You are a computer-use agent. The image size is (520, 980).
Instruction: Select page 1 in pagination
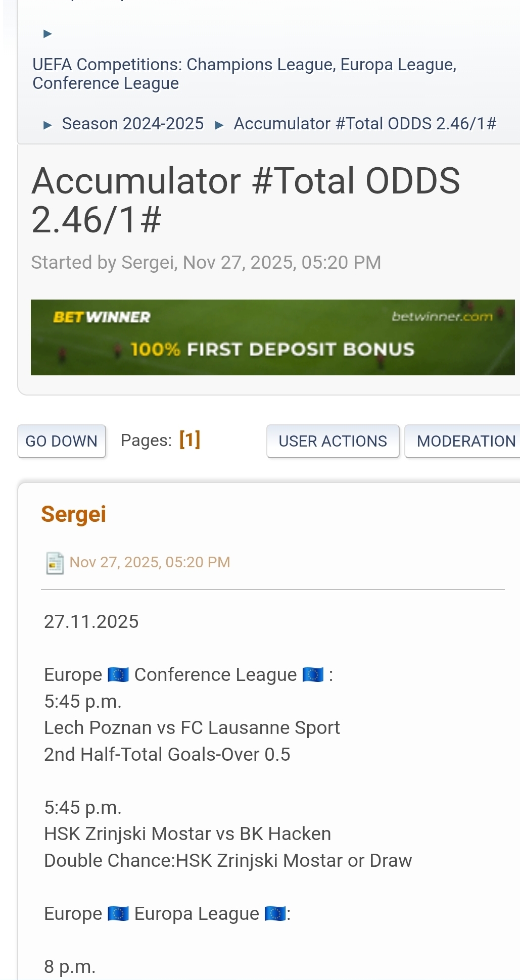pyautogui.click(x=190, y=439)
